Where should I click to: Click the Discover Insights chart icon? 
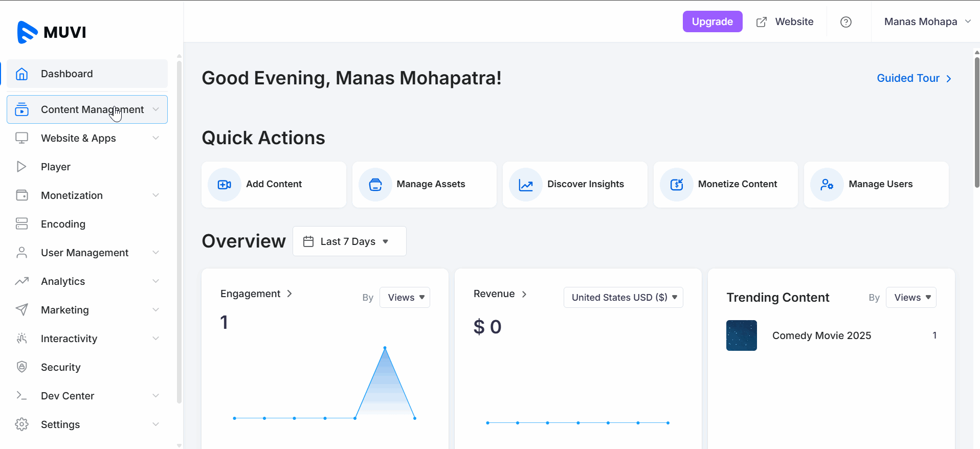tap(525, 185)
